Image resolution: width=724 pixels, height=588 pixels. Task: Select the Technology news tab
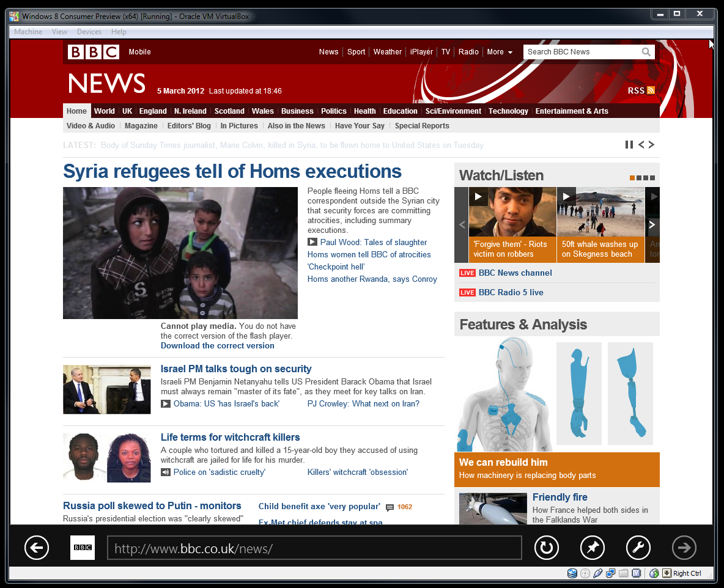click(x=508, y=111)
